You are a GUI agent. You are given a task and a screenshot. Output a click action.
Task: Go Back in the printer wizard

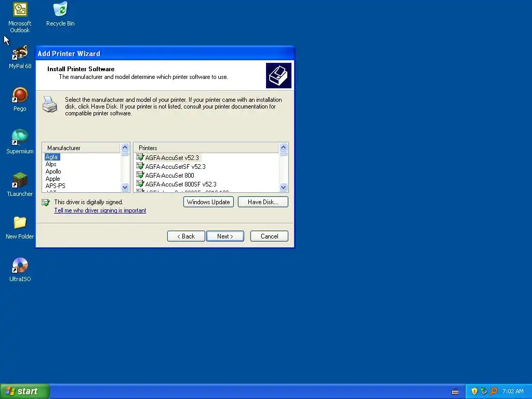pyautogui.click(x=186, y=236)
